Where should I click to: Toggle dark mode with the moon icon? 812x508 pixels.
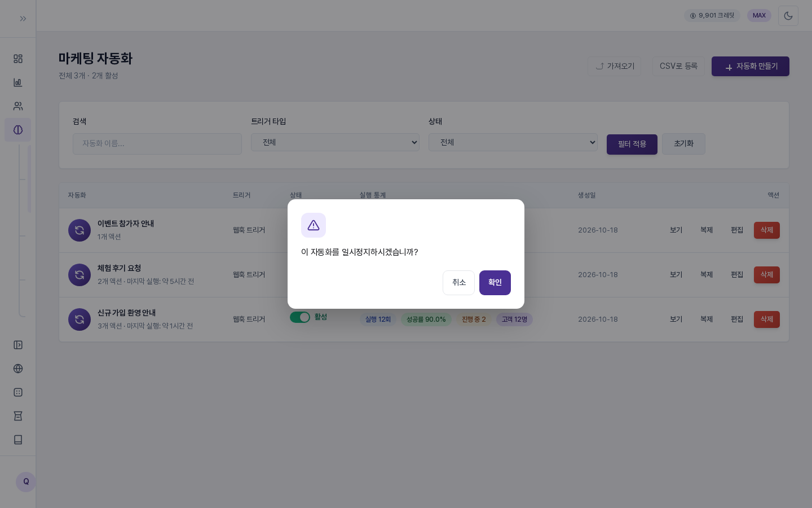(788, 16)
